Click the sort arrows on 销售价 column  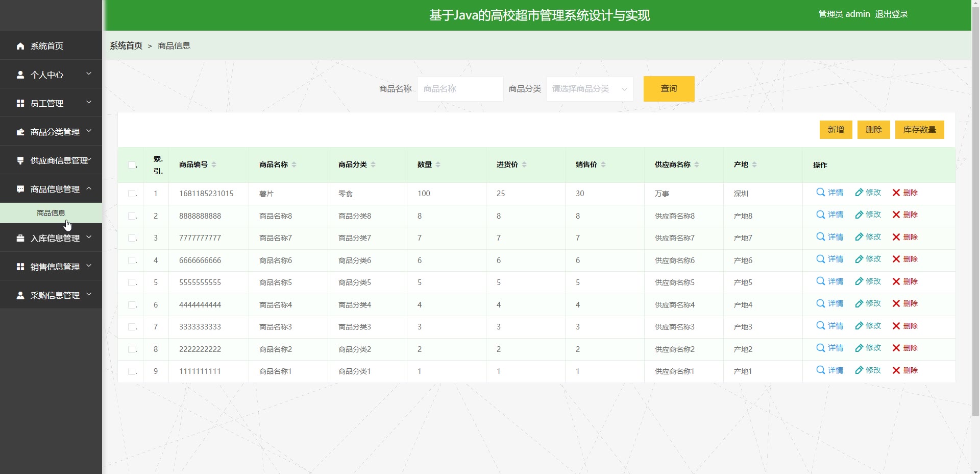coord(603,164)
